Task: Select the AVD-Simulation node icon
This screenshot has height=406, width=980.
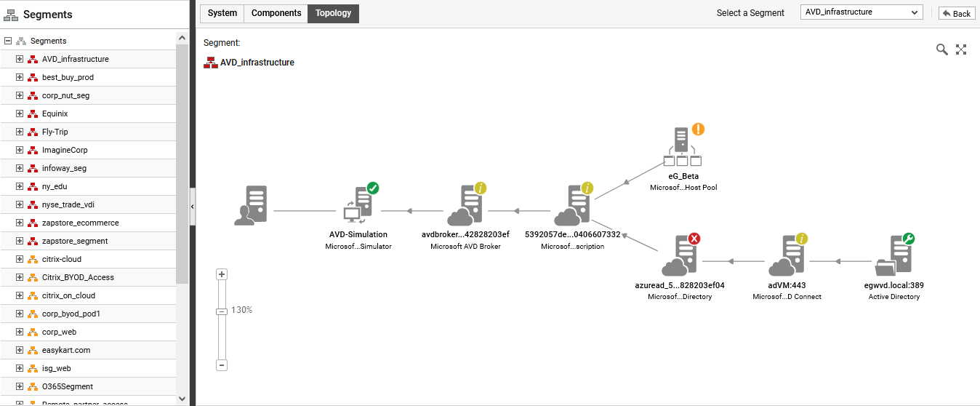Action: (x=359, y=206)
